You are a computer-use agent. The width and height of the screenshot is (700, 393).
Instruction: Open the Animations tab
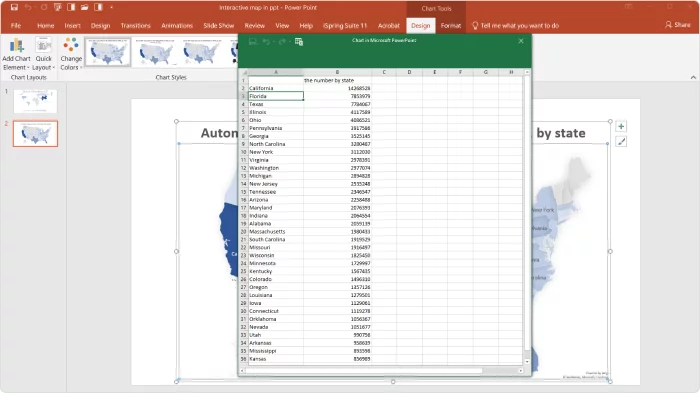point(177,25)
